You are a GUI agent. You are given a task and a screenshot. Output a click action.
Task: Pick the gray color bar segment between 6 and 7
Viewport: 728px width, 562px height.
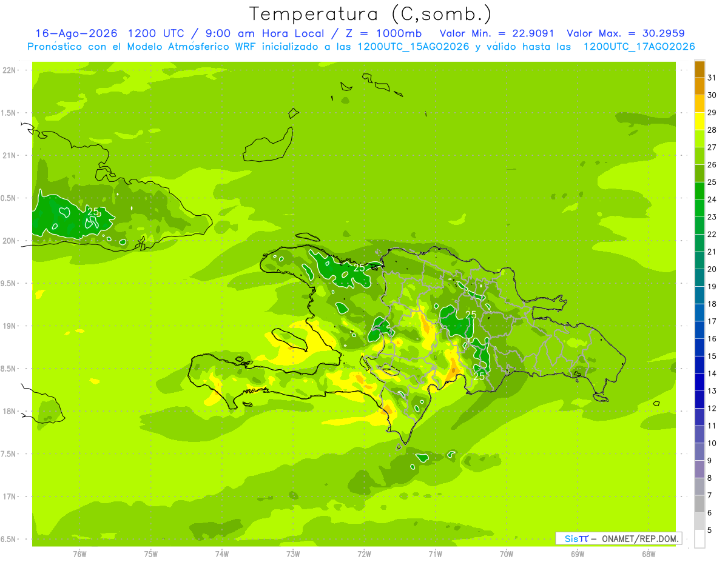699,504
